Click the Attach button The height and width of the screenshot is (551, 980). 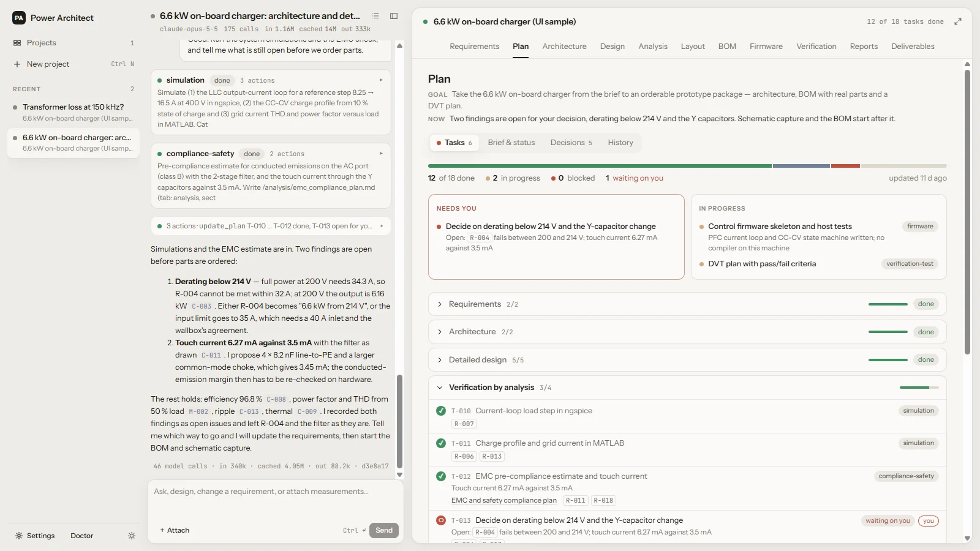(x=175, y=530)
